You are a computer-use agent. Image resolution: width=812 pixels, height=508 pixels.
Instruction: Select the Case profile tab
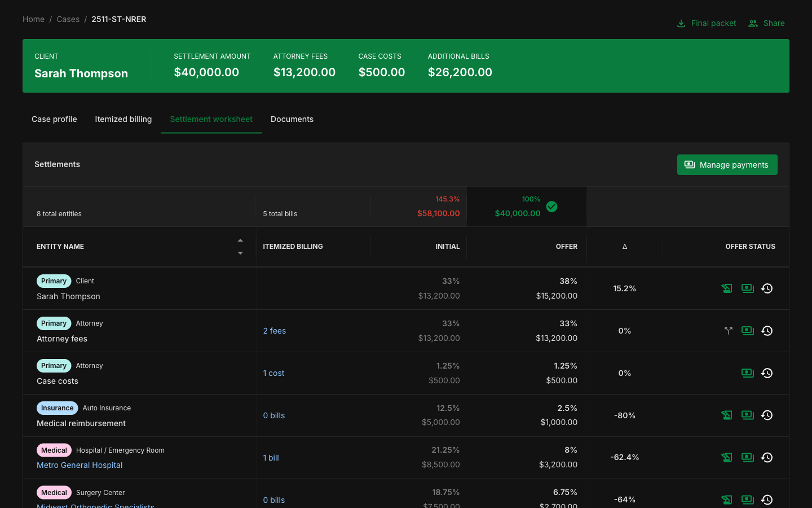click(54, 119)
